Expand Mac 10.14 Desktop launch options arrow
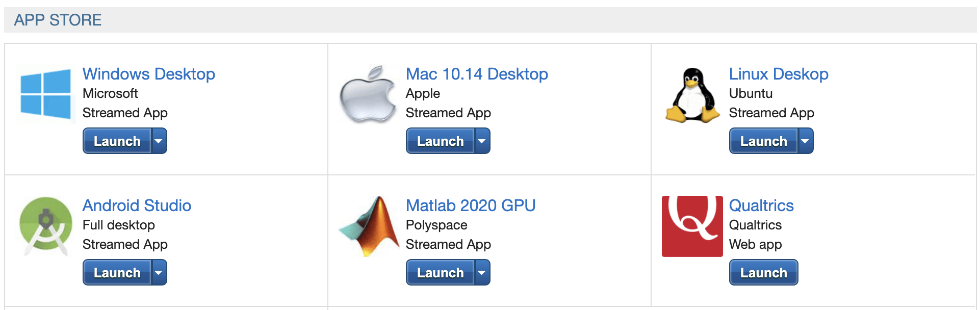Image resolution: width=980 pixels, height=310 pixels. [x=482, y=141]
